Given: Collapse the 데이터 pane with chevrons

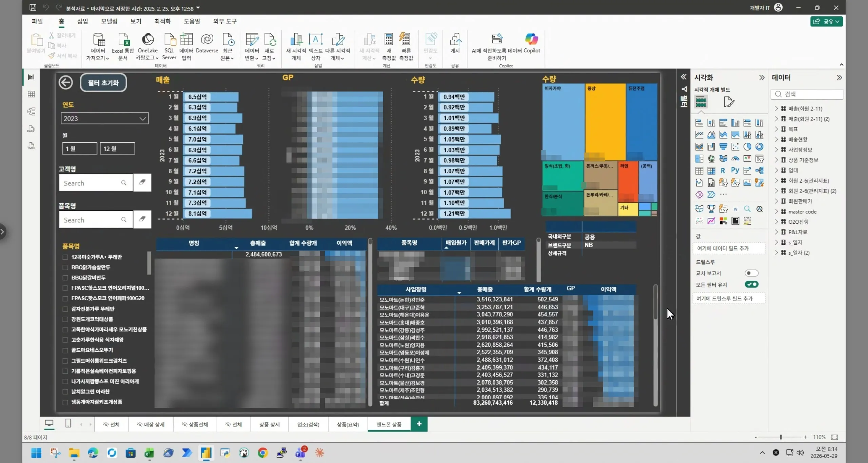Looking at the screenshot, I should (x=839, y=78).
